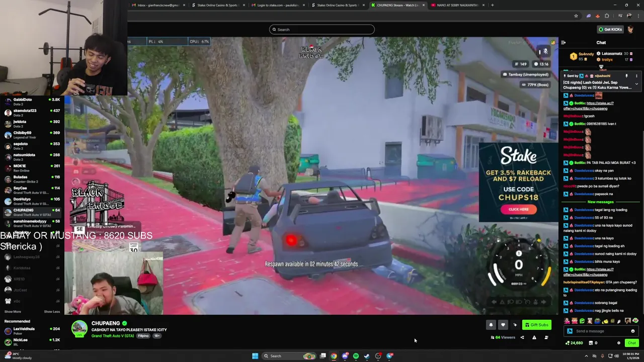Show hidden system tray icons chevron
The width and height of the screenshot is (644, 362).
click(587, 356)
